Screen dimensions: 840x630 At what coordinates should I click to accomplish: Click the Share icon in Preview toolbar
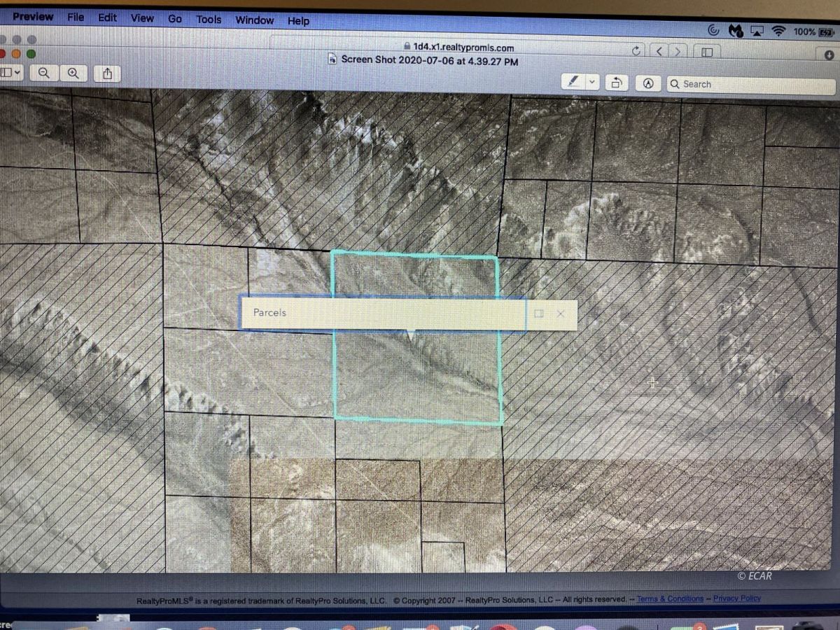click(107, 73)
